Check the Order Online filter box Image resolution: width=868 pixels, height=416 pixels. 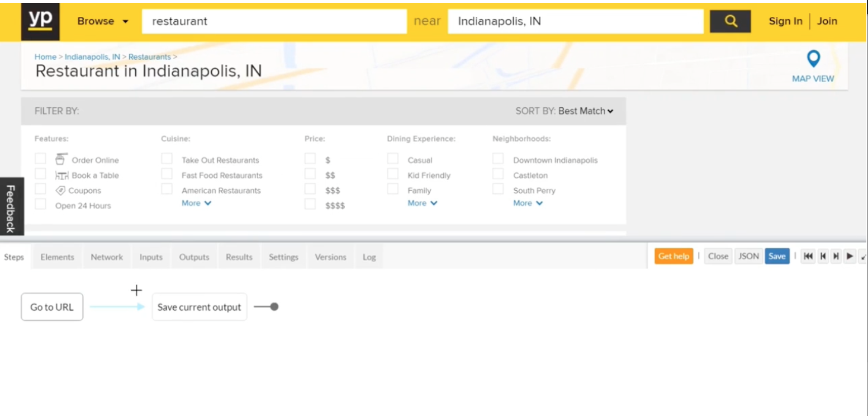40,159
